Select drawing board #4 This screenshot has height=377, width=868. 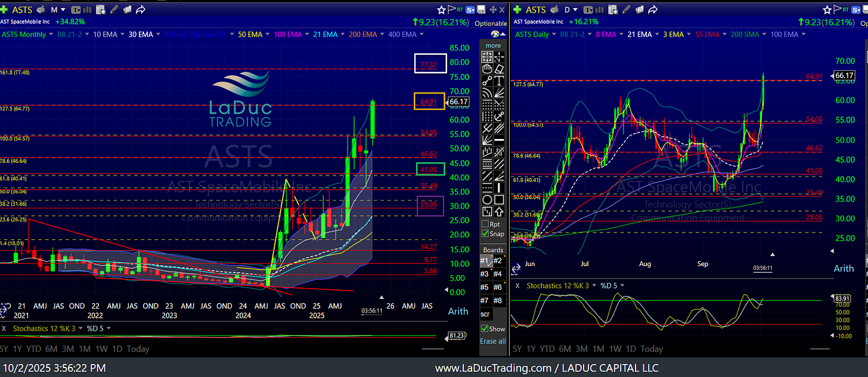(500, 274)
